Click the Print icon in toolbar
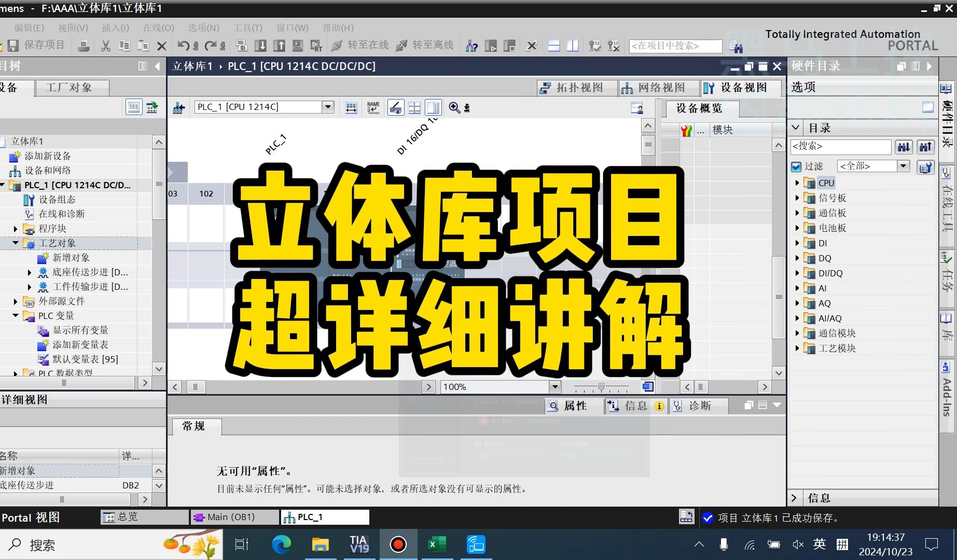The height and width of the screenshot is (560, 957). tap(83, 46)
